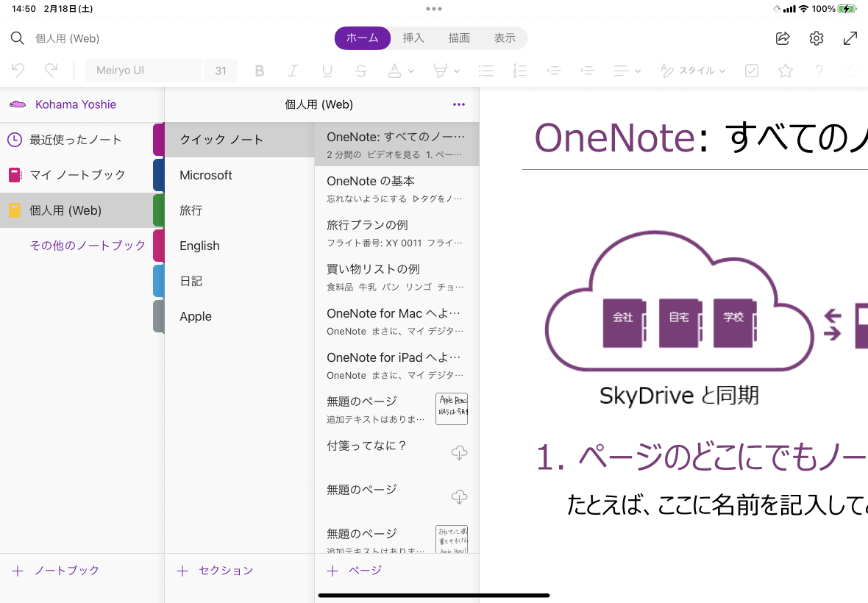Switch to the ホーム tab
868x603 pixels.
pos(363,38)
